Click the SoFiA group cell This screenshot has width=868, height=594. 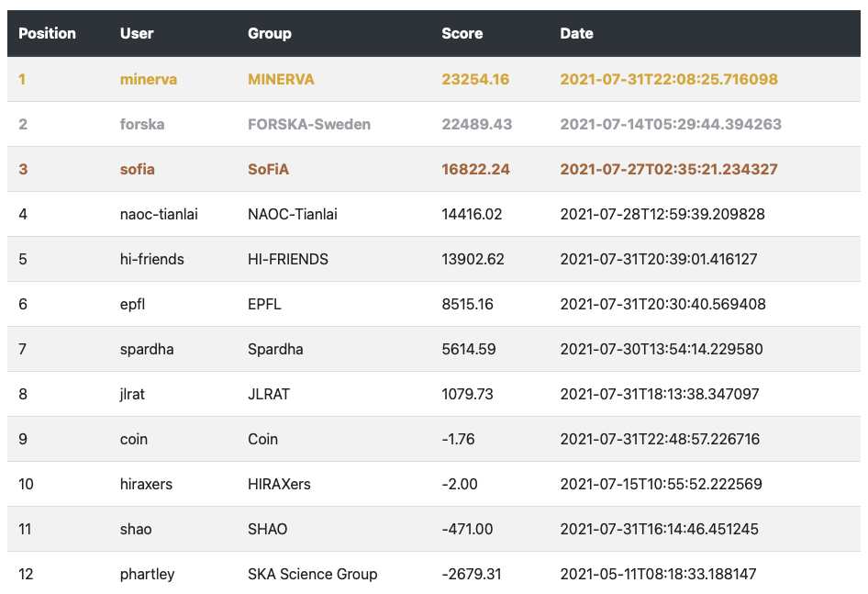point(268,169)
